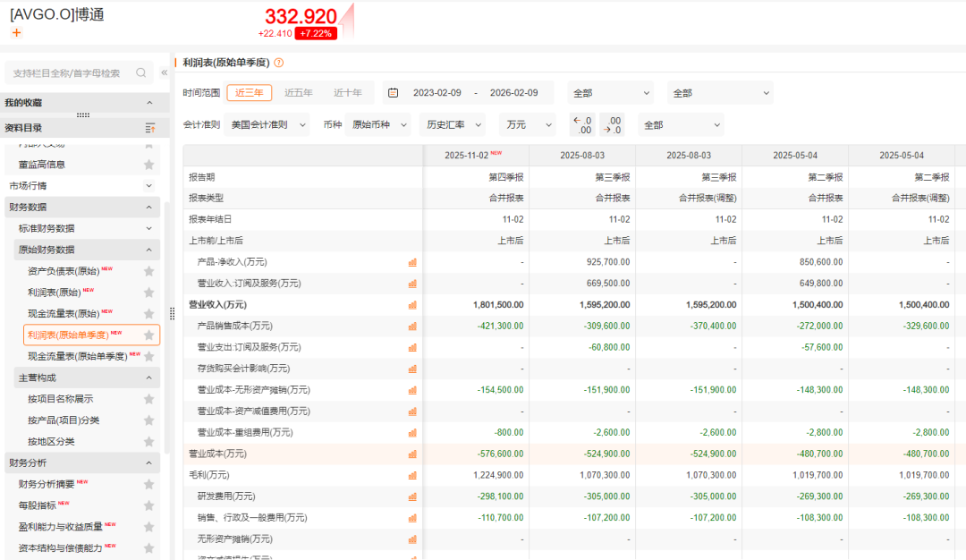Click the search magnifier in the sidebar

point(141,72)
